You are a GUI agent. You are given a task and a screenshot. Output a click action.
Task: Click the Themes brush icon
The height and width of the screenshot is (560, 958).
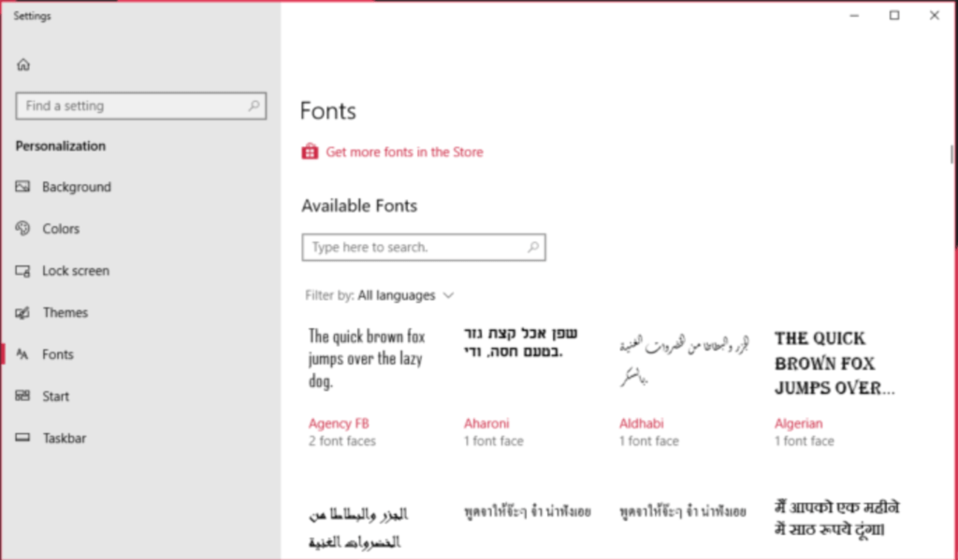pyautogui.click(x=22, y=312)
